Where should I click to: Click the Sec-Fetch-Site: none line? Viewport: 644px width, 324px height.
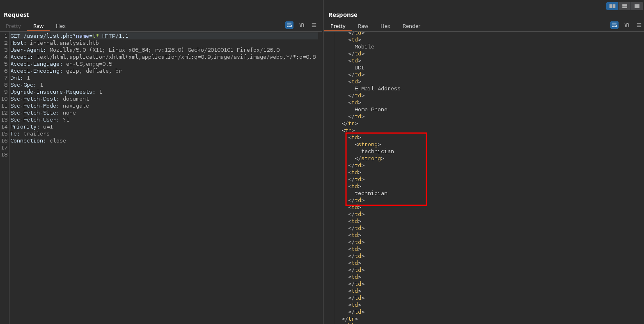(43, 113)
